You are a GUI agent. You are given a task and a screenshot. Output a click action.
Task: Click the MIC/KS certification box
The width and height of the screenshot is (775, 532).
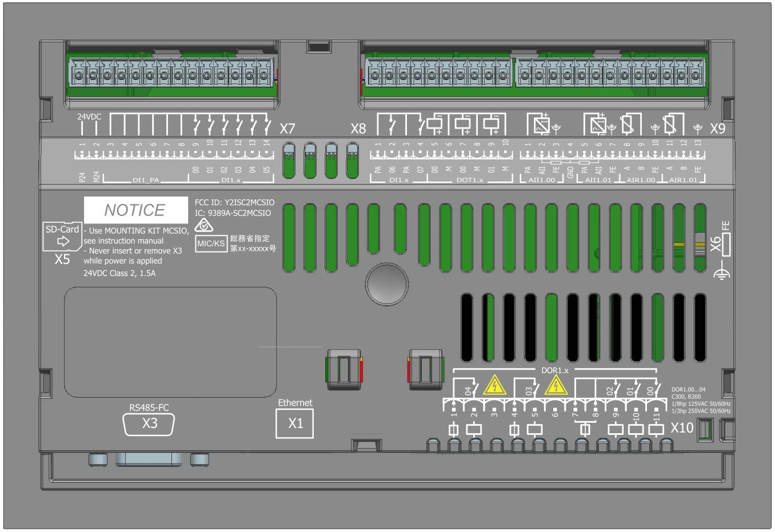tap(211, 244)
